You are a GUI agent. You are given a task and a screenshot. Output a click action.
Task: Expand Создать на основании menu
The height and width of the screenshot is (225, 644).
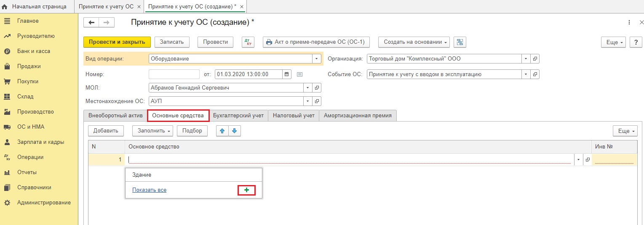pos(414,42)
